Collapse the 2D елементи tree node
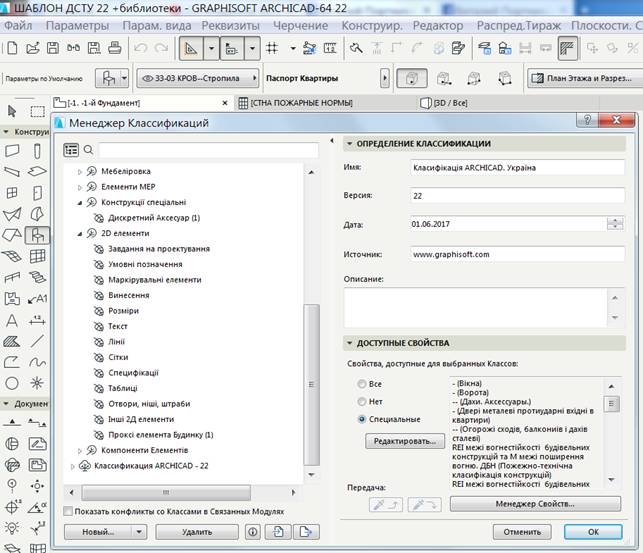643x553 pixels. 80,234
